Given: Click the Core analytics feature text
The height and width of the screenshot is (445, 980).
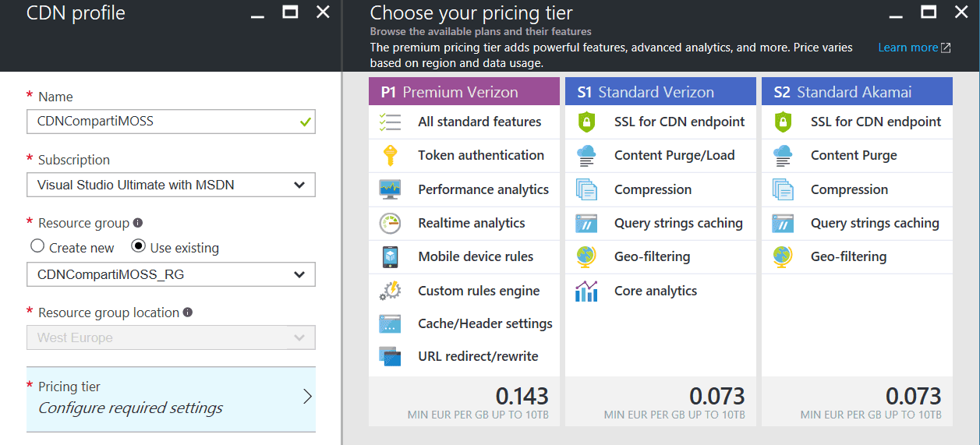Looking at the screenshot, I should click(656, 291).
